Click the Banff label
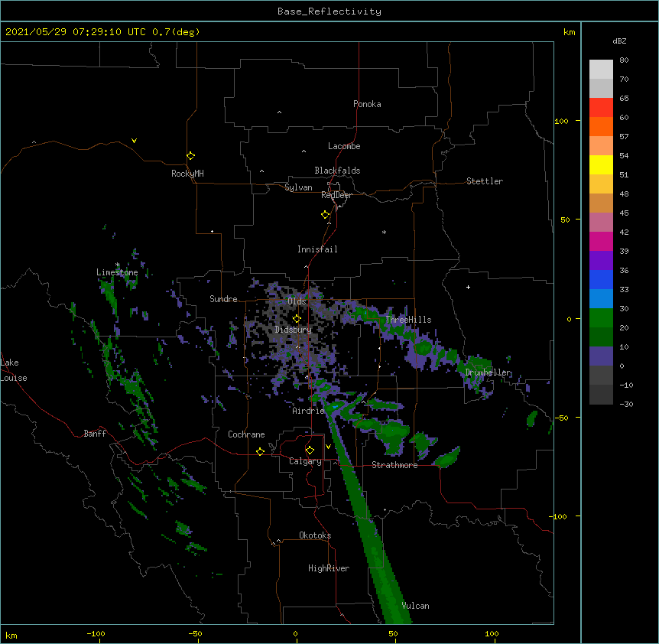The width and height of the screenshot is (659, 644). click(x=95, y=434)
